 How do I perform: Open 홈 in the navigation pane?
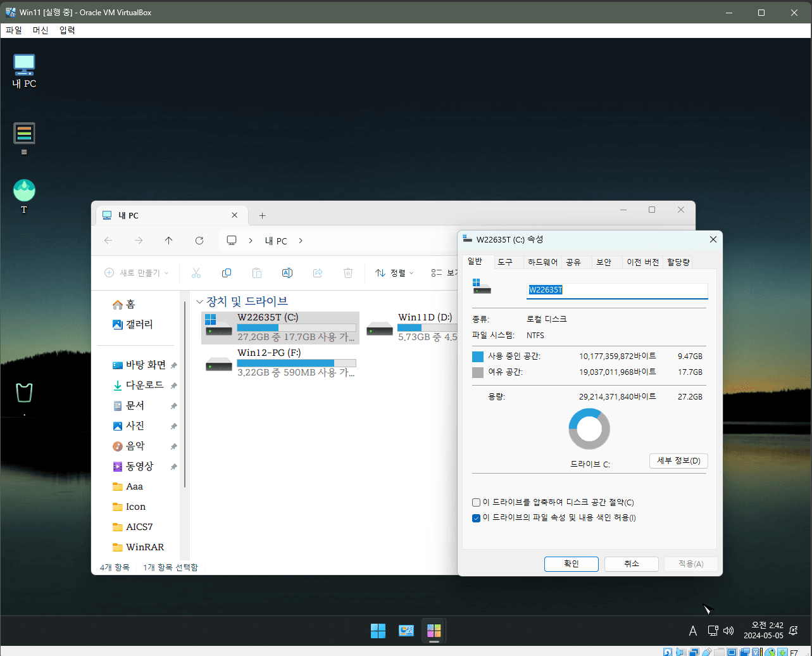pyautogui.click(x=124, y=305)
